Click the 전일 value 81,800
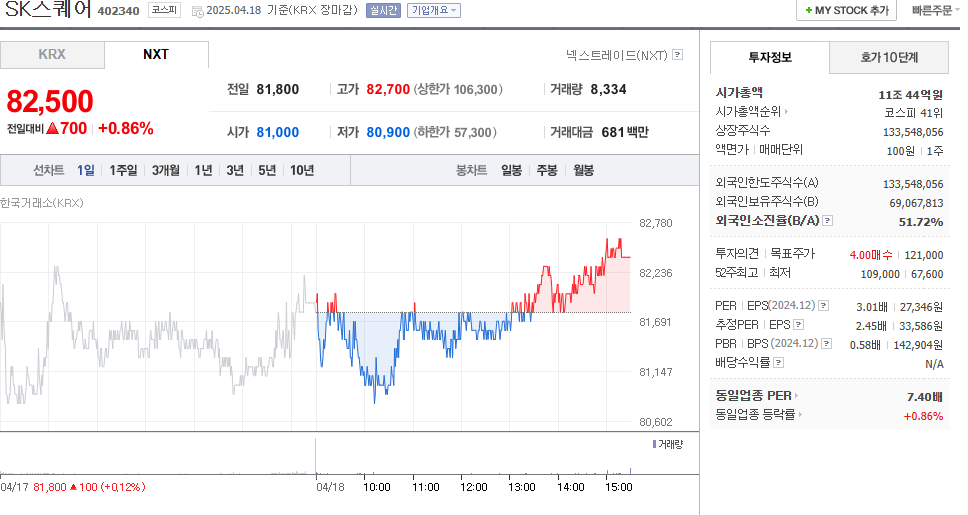The width and height of the screenshot is (968, 515). [278, 90]
